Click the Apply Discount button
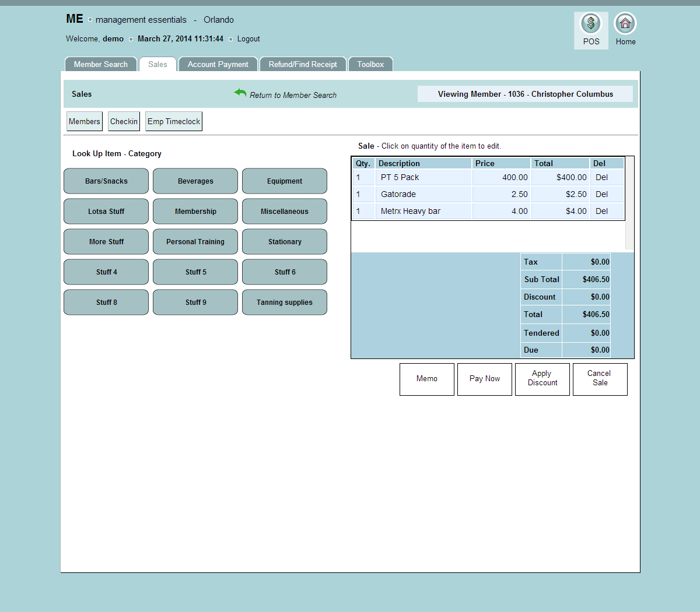700x612 pixels. pos(542,379)
